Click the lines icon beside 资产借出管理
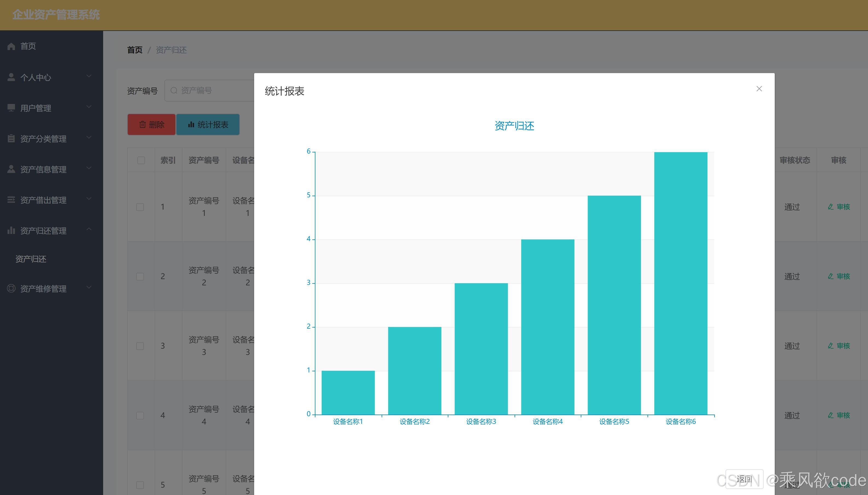Screen dimensions: 868x495 click(11, 200)
